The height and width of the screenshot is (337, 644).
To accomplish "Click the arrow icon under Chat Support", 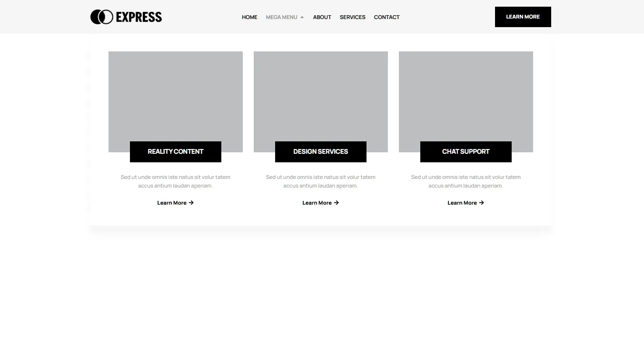I will pyautogui.click(x=482, y=203).
